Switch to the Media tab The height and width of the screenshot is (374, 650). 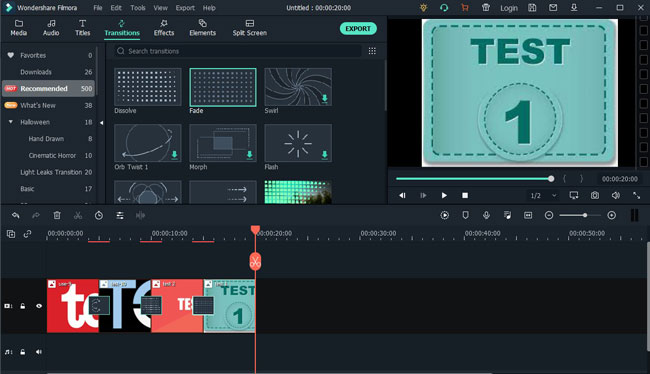point(19,28)
